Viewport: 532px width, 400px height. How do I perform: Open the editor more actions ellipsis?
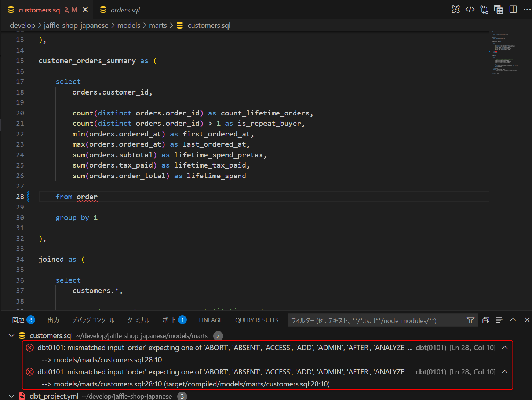point(527,10)
